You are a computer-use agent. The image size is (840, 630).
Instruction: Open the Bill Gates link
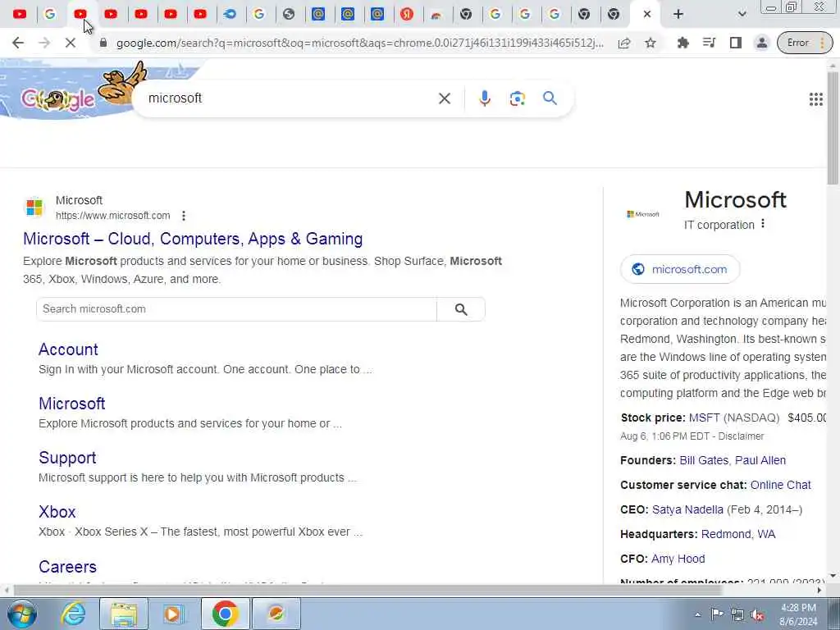[704, 461]
